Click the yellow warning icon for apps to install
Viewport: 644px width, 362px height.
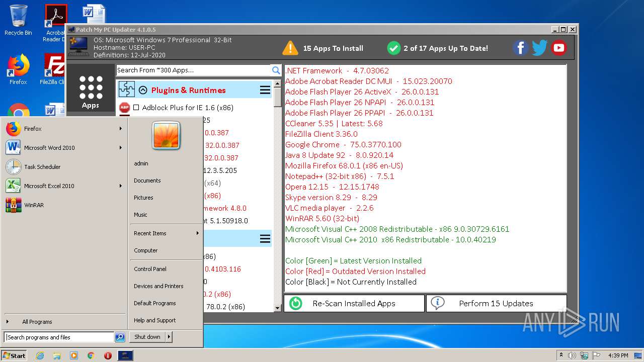coord(290,48)
